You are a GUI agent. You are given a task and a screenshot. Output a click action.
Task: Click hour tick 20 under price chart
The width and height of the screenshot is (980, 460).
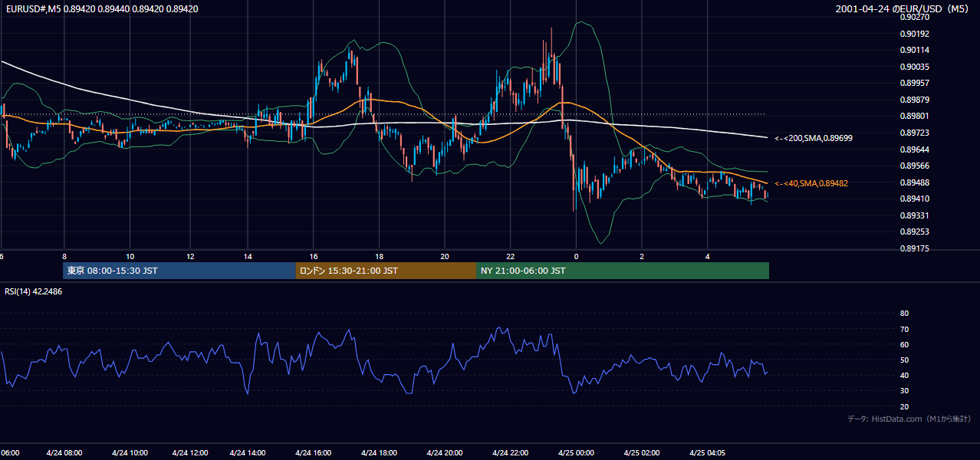tap(445, 256)
